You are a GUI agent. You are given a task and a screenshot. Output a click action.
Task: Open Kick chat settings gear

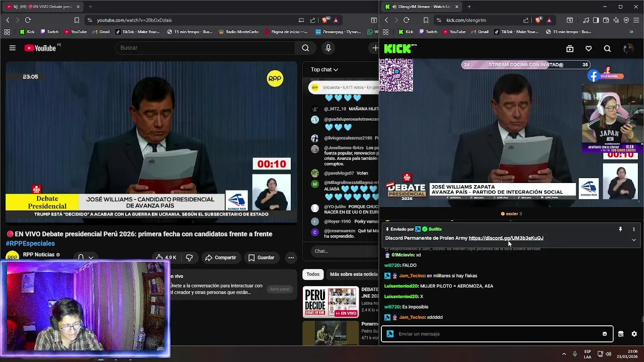(634, 334)
